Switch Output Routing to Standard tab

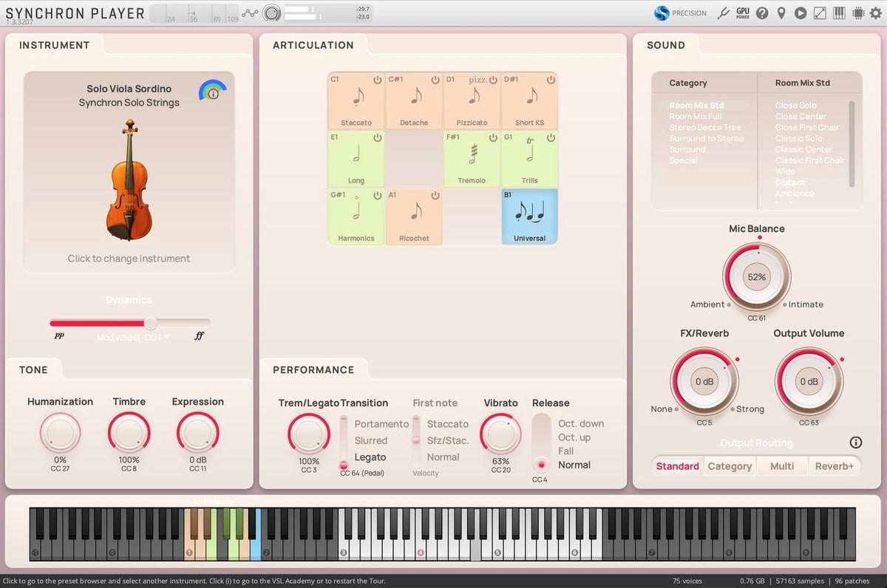678,466
